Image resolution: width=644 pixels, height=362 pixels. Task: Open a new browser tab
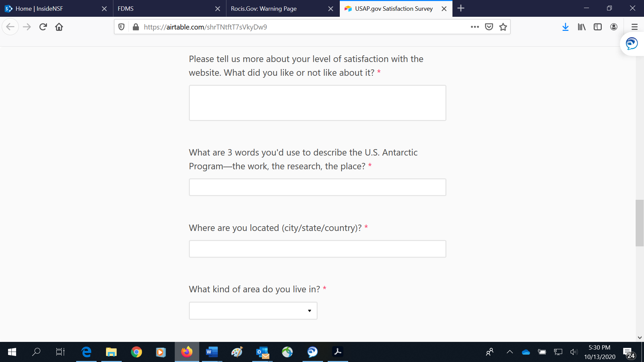461,8
